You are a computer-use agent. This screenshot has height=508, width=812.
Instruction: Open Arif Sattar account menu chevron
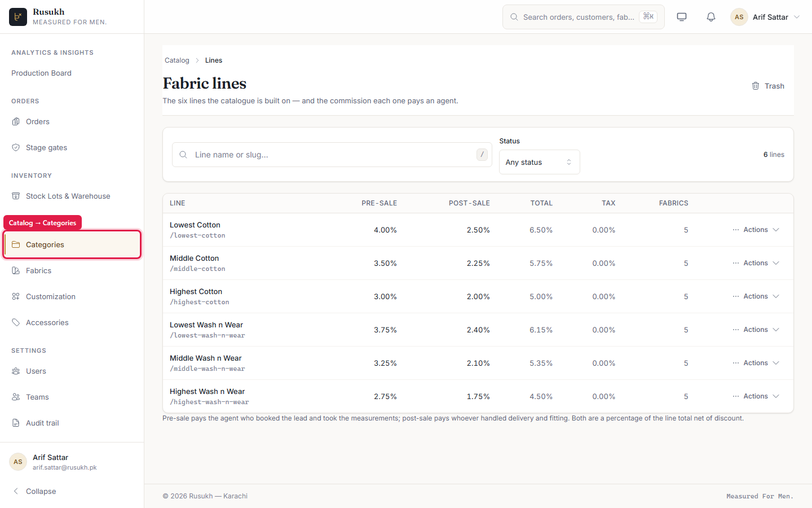797,17
